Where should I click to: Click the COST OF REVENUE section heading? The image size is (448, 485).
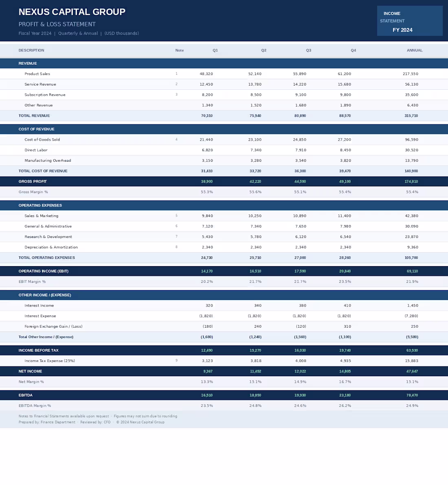coord(36,129)
